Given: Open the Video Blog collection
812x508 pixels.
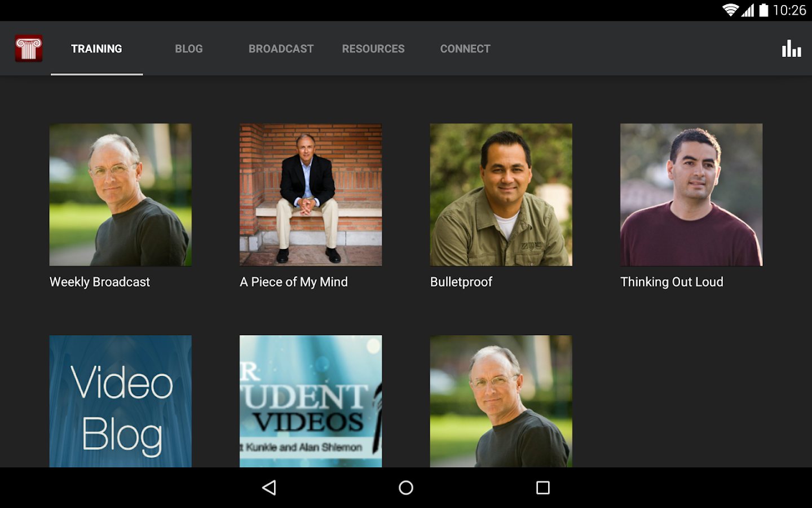Looking at the screenshot, I should 120,401.
